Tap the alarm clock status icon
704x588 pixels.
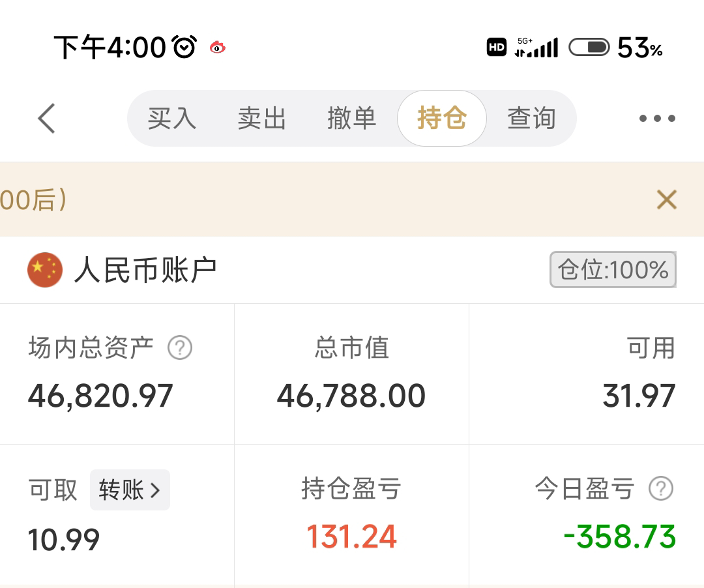pyautogui.click(x=184, y=47)
